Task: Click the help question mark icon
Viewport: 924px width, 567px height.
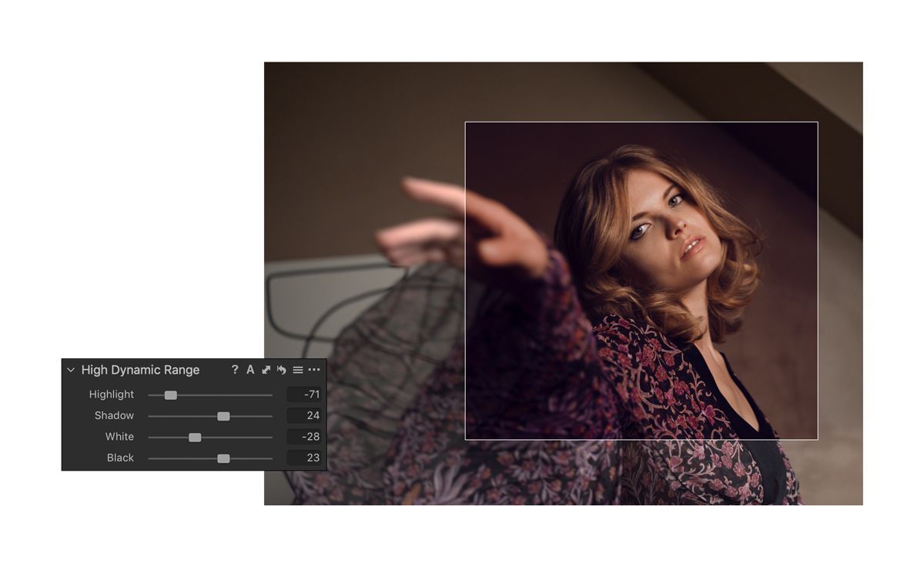Action: (235, 370)
